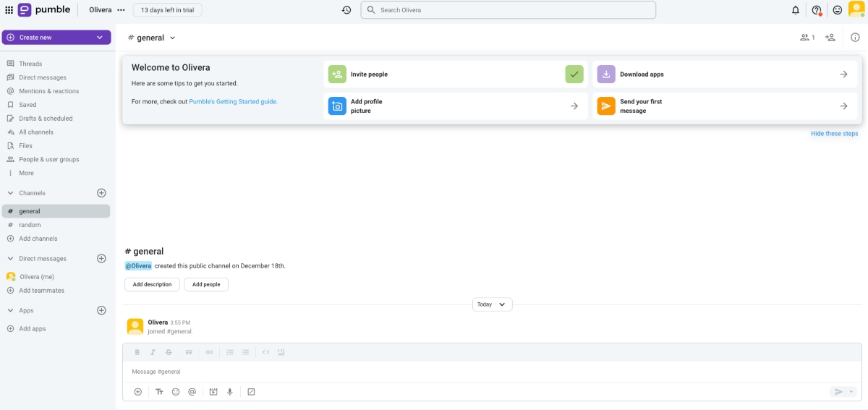Open Add profile picture tip card
This screenshot has height=410, width=868.
[x=456, y=106]
